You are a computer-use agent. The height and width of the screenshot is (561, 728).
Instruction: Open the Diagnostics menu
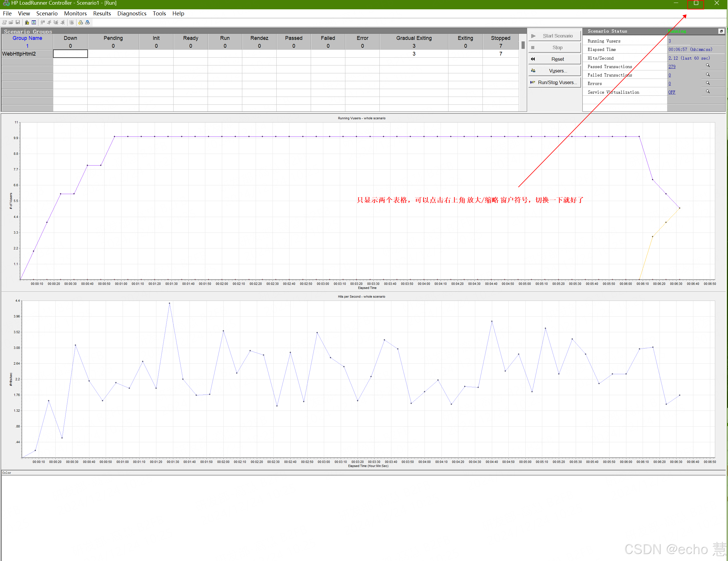point(132,14)
